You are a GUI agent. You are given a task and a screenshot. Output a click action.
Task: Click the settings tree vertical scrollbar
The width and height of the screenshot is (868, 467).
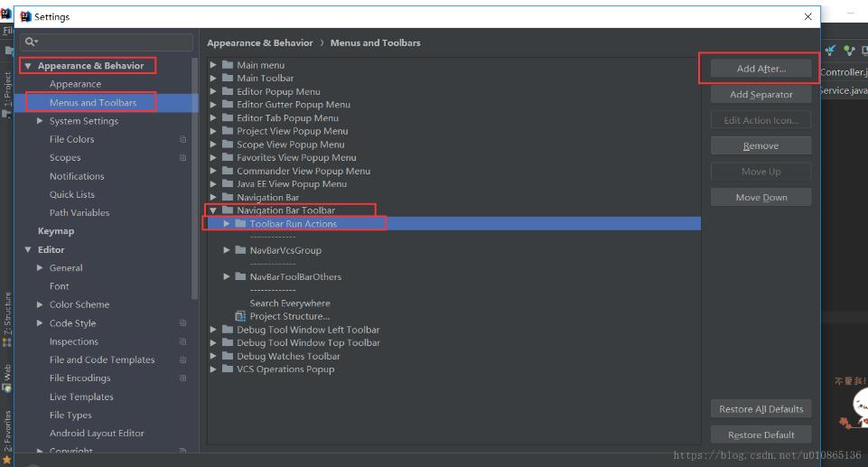click(195, 178)
